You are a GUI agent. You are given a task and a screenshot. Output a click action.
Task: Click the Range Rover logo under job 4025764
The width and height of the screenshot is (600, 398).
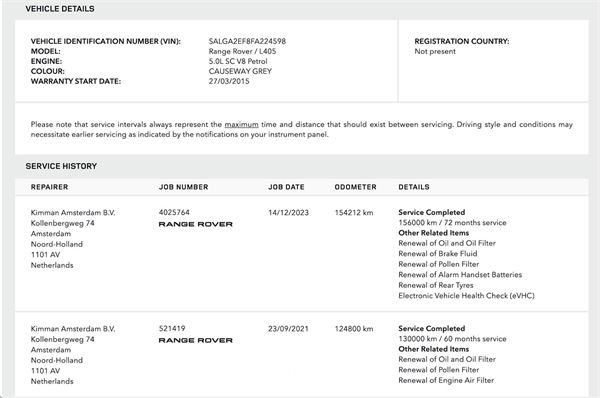[x=196, y=224]
